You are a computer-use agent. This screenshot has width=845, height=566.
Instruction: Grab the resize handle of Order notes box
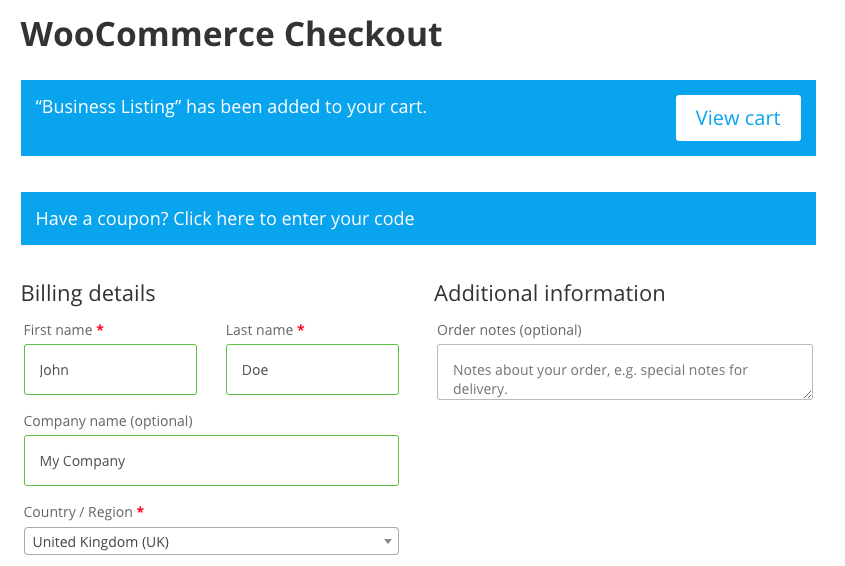(807, 395)
